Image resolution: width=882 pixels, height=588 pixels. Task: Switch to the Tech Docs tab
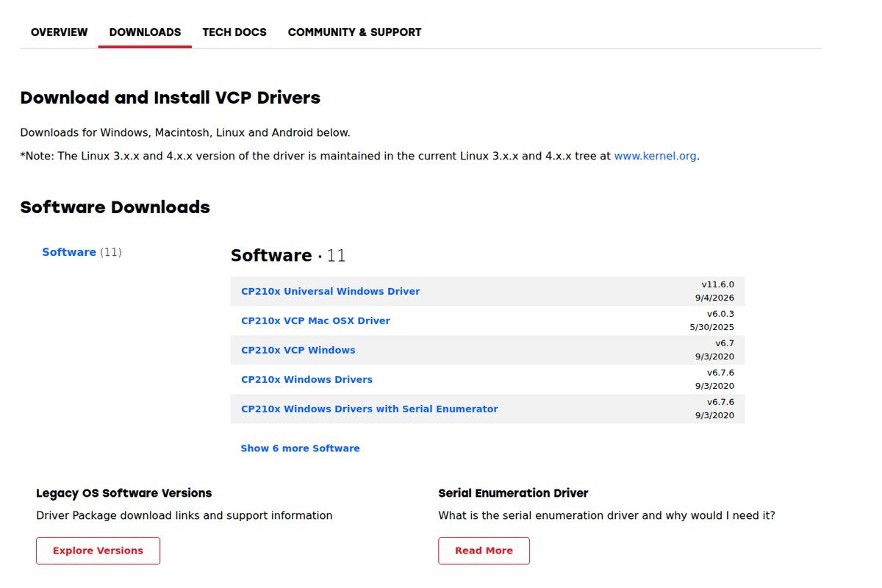[x=234, y=32]
